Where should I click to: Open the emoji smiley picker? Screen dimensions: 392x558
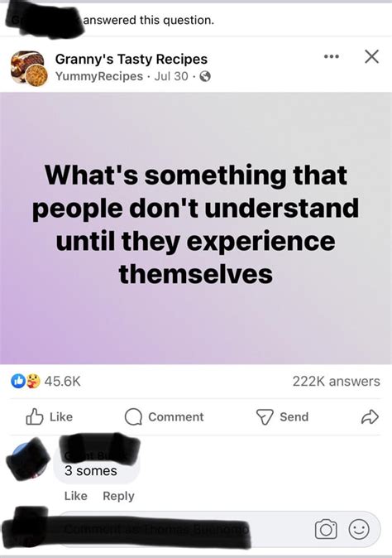359,529
